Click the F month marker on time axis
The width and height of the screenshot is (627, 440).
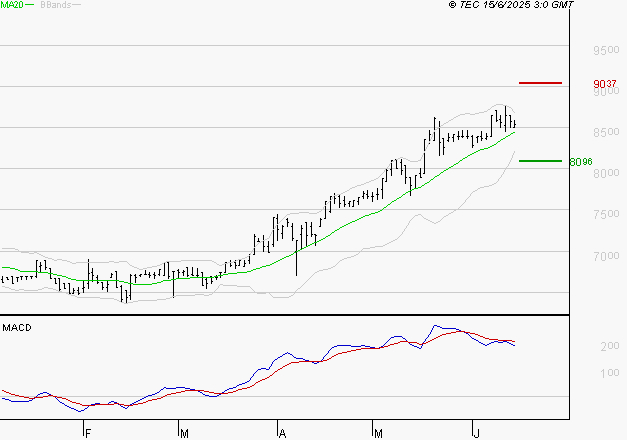(88, 433)
